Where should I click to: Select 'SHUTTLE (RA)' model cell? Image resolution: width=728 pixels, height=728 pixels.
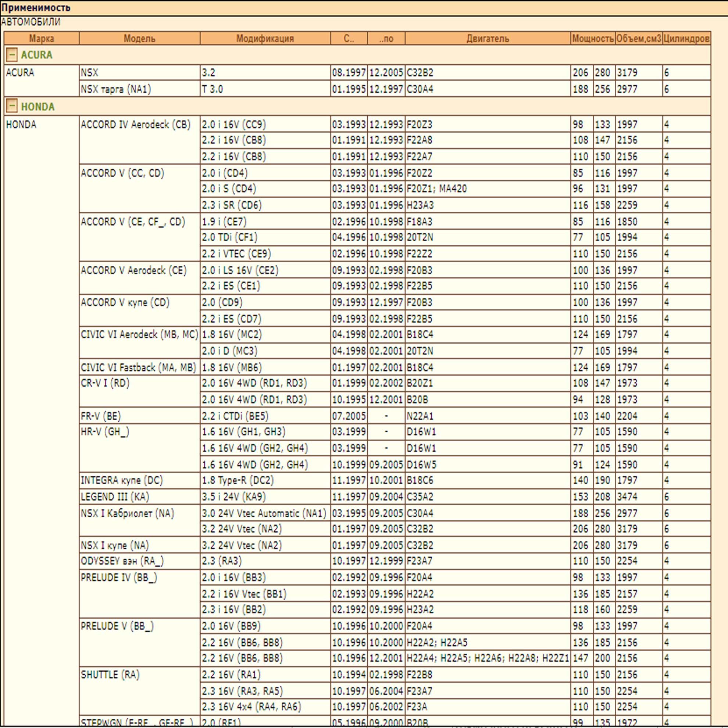tap(139, 691)
